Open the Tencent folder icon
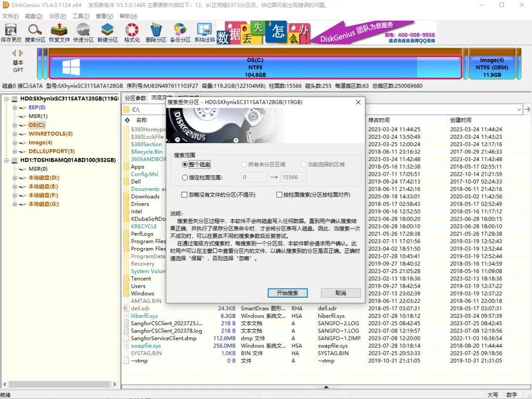 pos(126,278)
